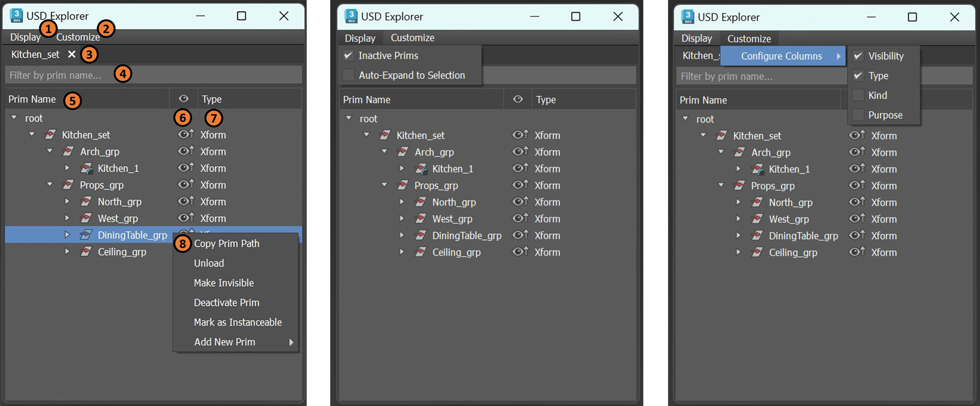Click Props_grp prim icon in left window
Image resolution: width=980 pixels, height=406 pixels.
pos(68,185)
